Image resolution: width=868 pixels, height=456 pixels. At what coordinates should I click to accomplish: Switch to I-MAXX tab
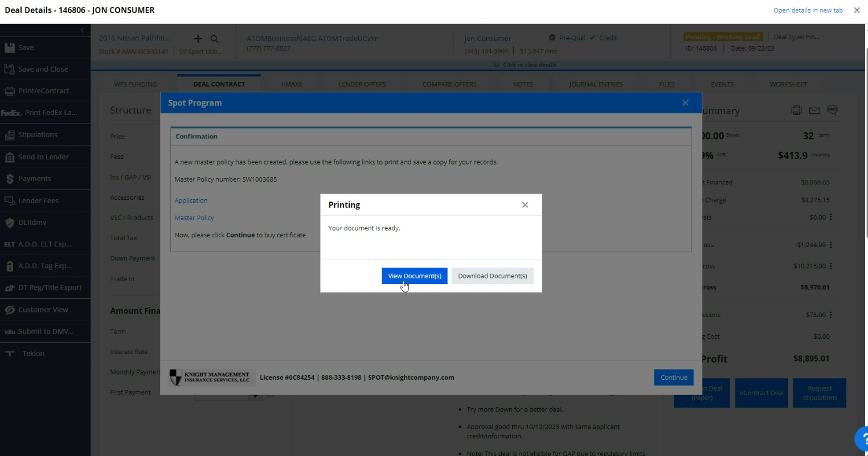(292, 84)
